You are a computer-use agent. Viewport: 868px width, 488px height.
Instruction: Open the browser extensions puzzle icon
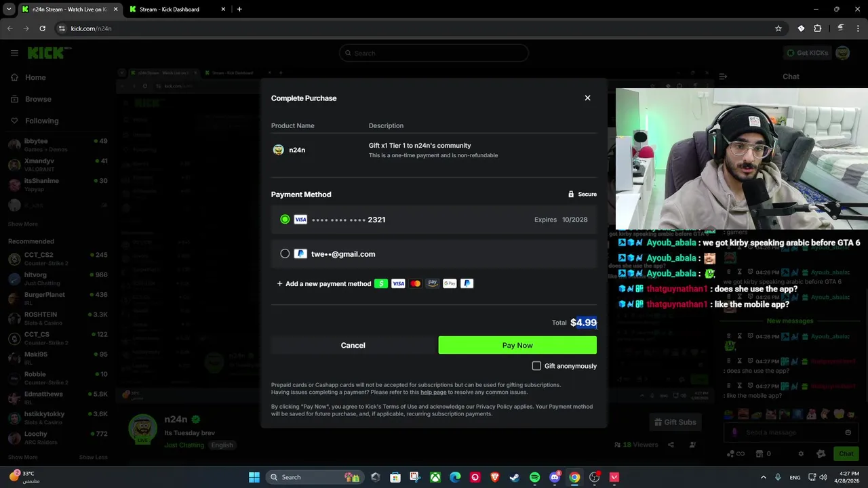[x=817, y=28]
